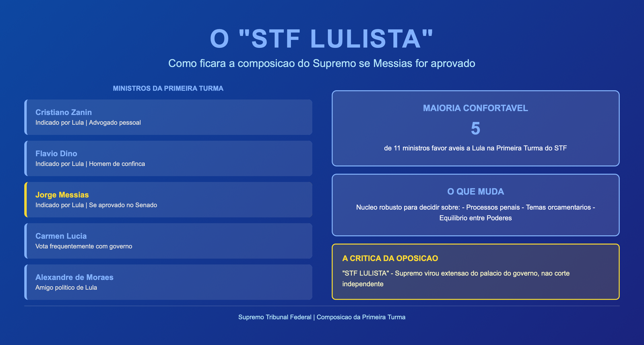Click the 'MAIORIA CONFORTAVEL' heading
Screen dimensions: 644x345
475,108
